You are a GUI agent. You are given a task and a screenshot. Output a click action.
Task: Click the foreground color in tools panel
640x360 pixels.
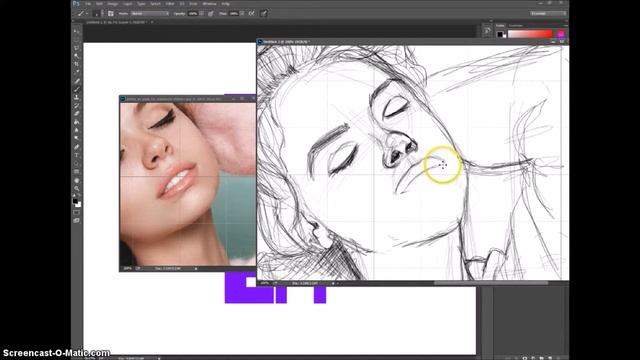click(75, 201)
